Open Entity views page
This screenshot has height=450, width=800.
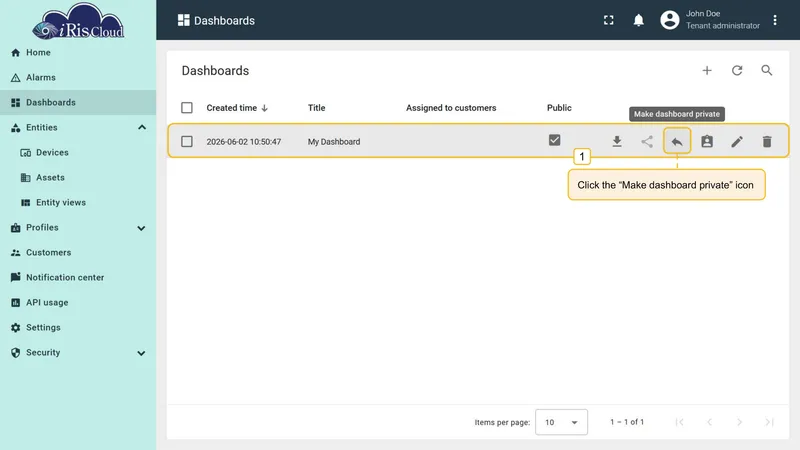click(x=78, y=202)
